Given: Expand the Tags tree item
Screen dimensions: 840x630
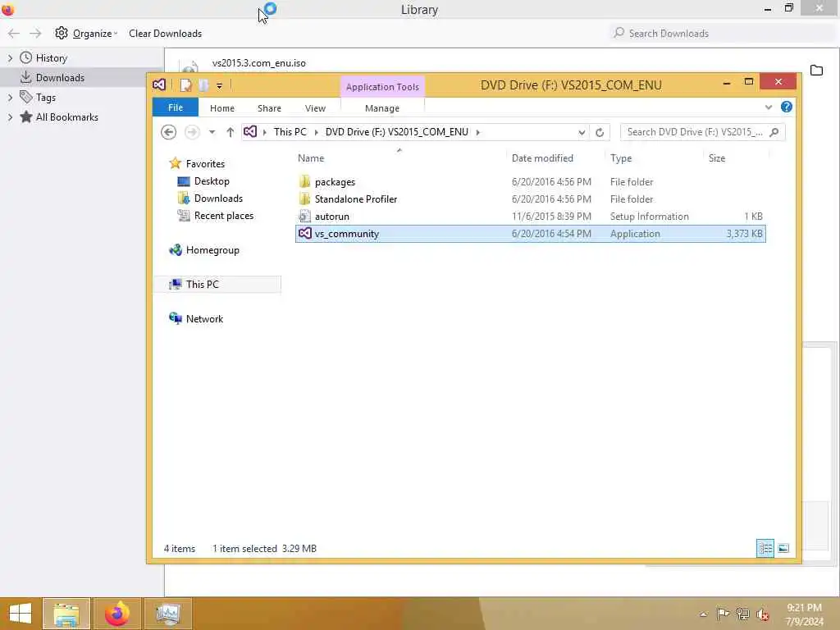Looking at the screenshot, I should 10,98.
